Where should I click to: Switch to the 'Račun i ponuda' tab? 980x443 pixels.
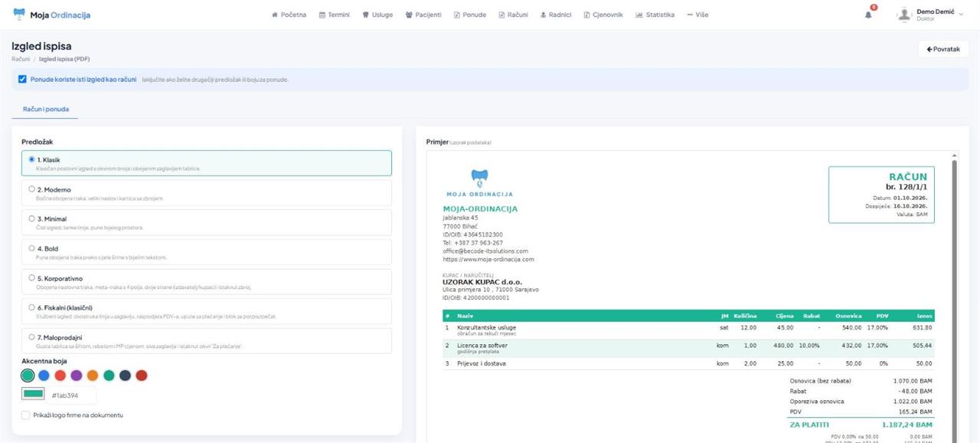tap(46, 109)
